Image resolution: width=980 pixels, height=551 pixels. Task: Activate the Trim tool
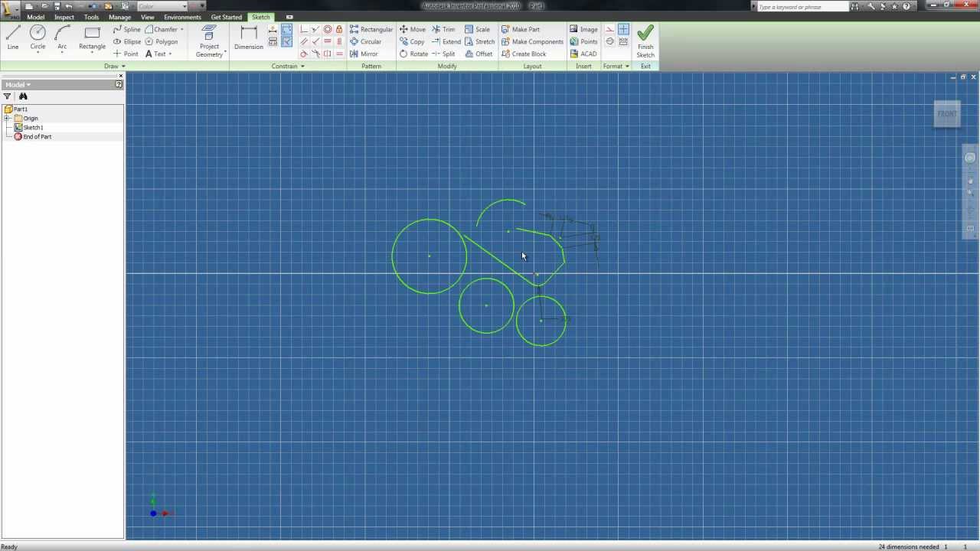[443, 29]
